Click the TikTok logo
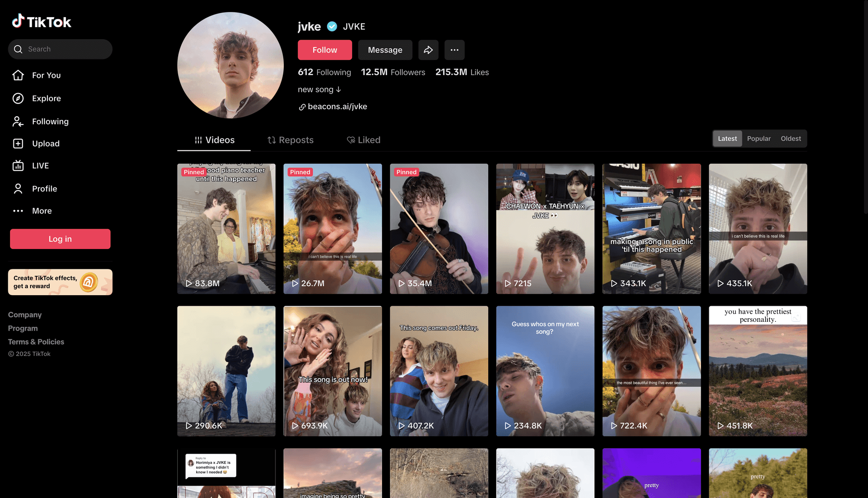The width and height of the screenshot is (868, 498). (42, 21)
